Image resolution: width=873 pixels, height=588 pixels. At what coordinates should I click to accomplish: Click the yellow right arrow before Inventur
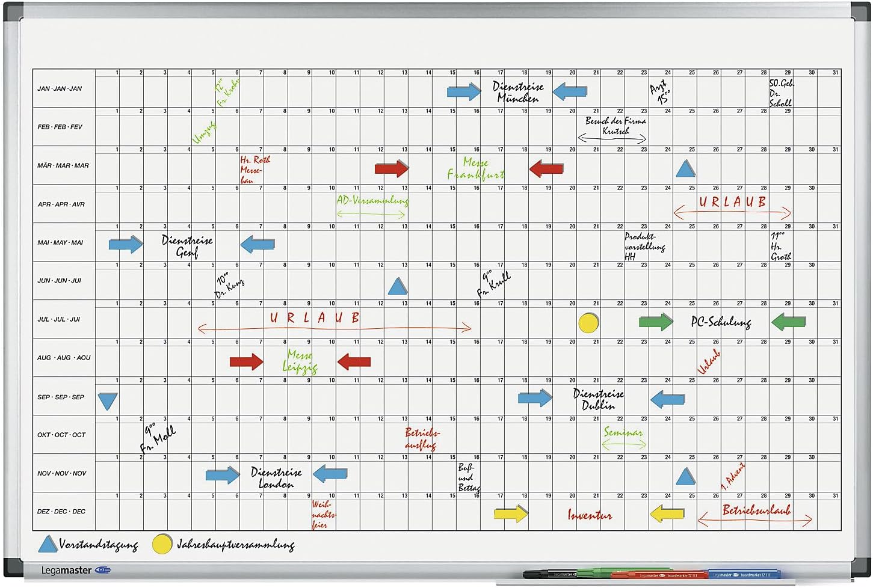(x=511, y=513)
